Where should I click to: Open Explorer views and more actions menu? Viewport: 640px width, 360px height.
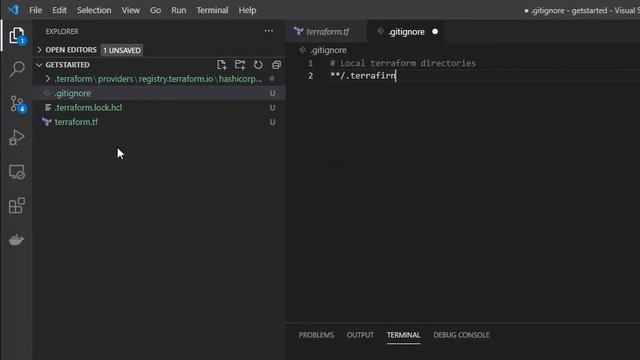[x=269, y=31]
